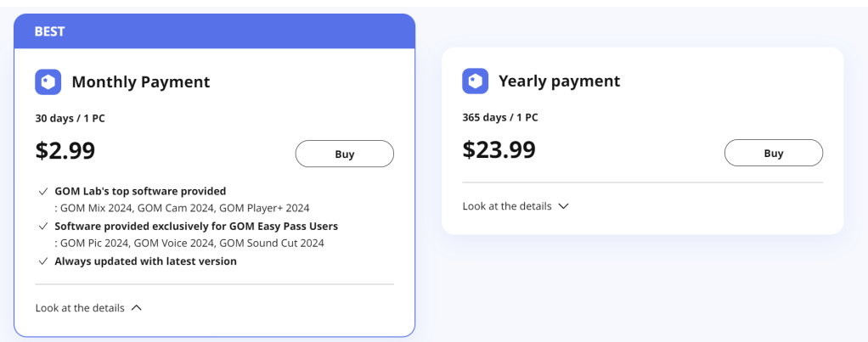Expand details with the Yearly down chevron
Image resolution: width=868 pixels, height=342 pixels.
(x=563, y=206)
